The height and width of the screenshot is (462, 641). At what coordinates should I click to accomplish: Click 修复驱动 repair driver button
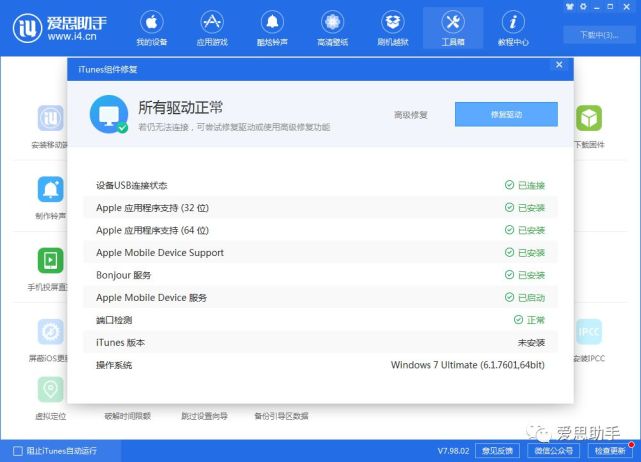pos(506,114)
